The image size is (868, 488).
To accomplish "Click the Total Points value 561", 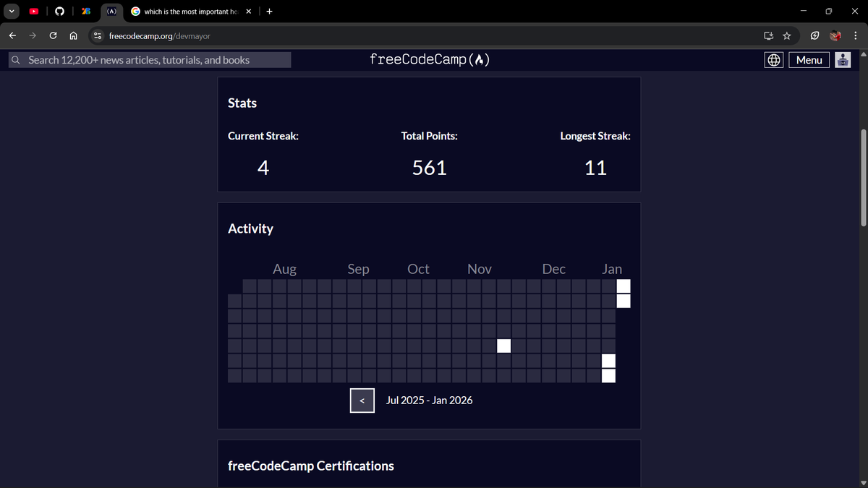I will point(430,168).
